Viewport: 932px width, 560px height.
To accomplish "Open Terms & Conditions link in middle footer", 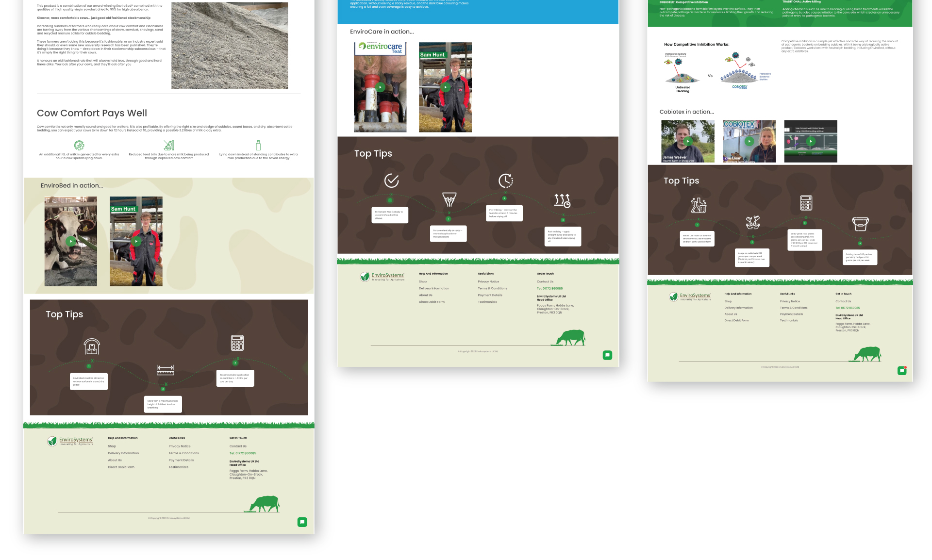I will tap(492, 288).
